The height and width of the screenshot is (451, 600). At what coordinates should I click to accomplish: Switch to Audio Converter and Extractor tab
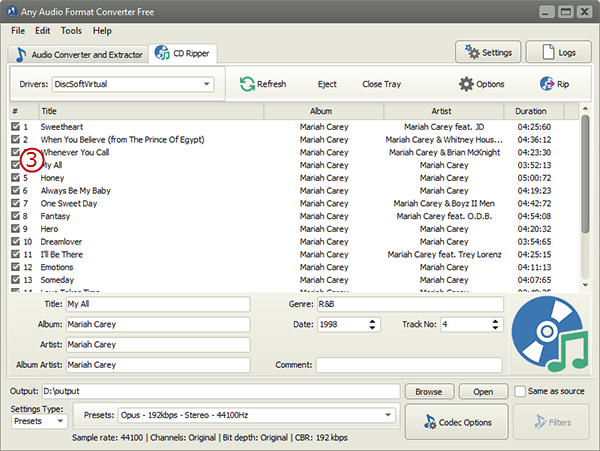point(78,54)
